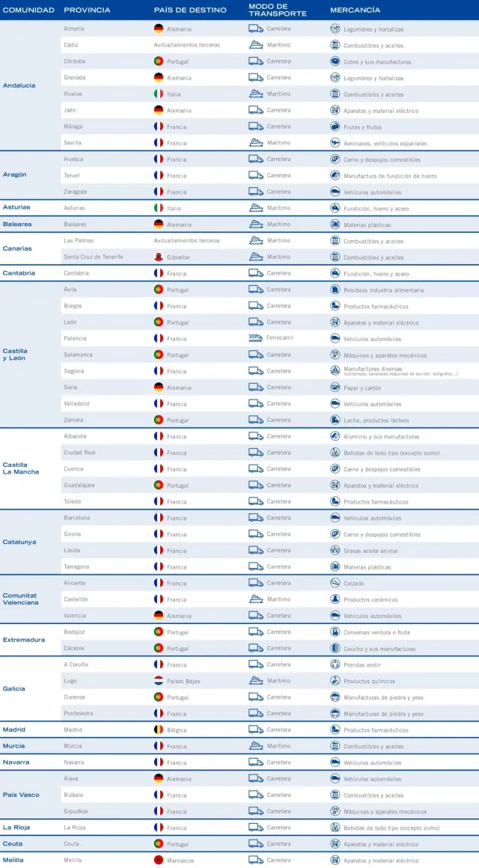479x868 pixels.
Task: Click the aircraft merchandise icon in Sevilla row
Action: [335, 143]
